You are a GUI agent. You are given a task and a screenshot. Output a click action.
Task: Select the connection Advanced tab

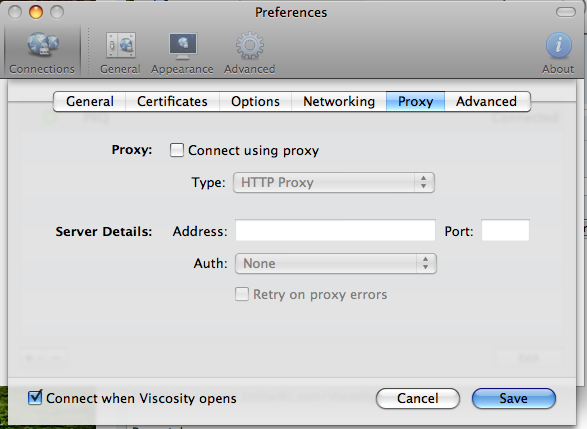(487, 101)
